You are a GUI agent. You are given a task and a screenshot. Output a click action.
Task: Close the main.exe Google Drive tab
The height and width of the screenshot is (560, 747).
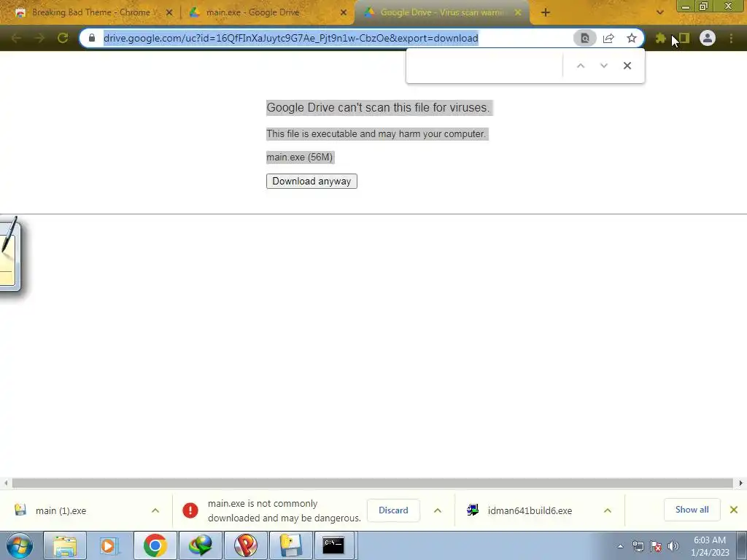tap(344, 13)
